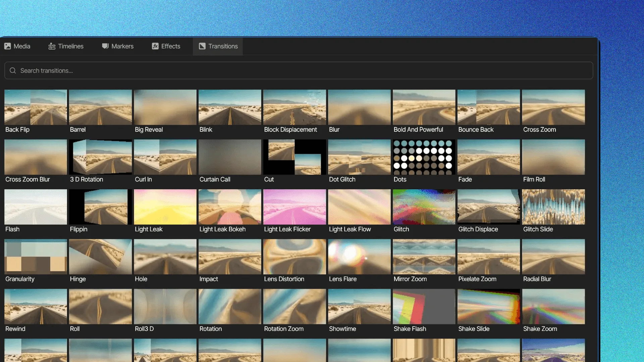Viewport: 644px width, 362px height.
Task: Select the Hole transition thumbnail
Action: 165,256
